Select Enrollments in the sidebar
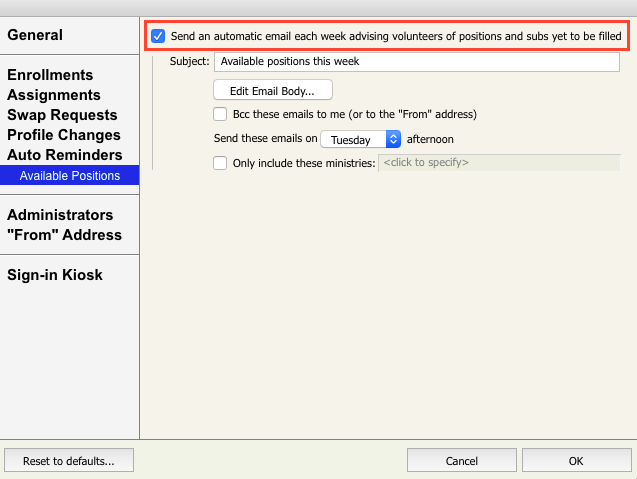The image size is (637, 479). (50, 75)
